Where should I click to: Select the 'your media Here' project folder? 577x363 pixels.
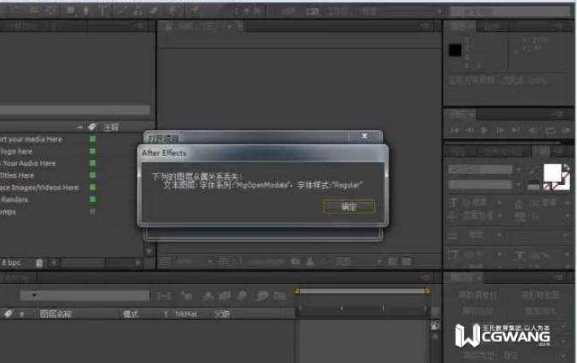[31, 140]
